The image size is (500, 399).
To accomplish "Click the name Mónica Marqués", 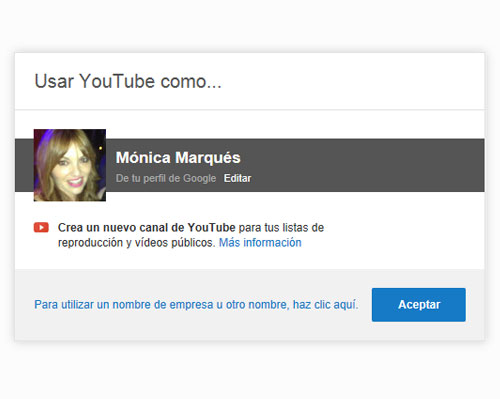I will [x=178, y=158].
